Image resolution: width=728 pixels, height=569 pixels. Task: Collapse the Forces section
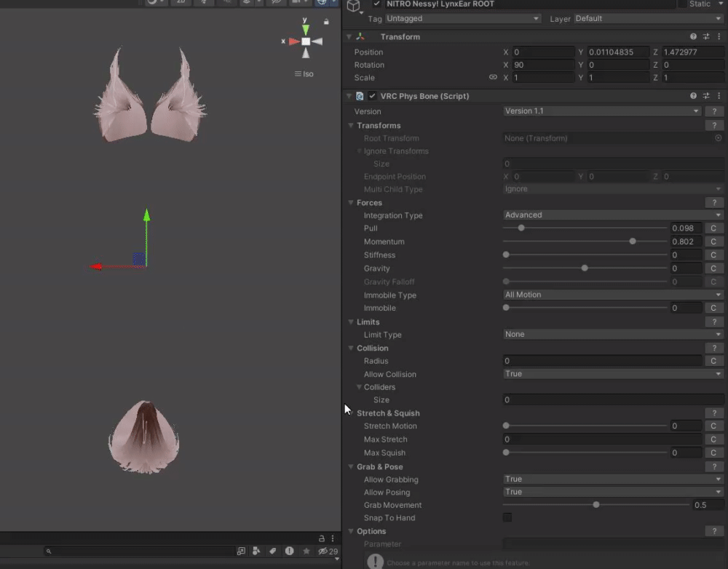352,203
